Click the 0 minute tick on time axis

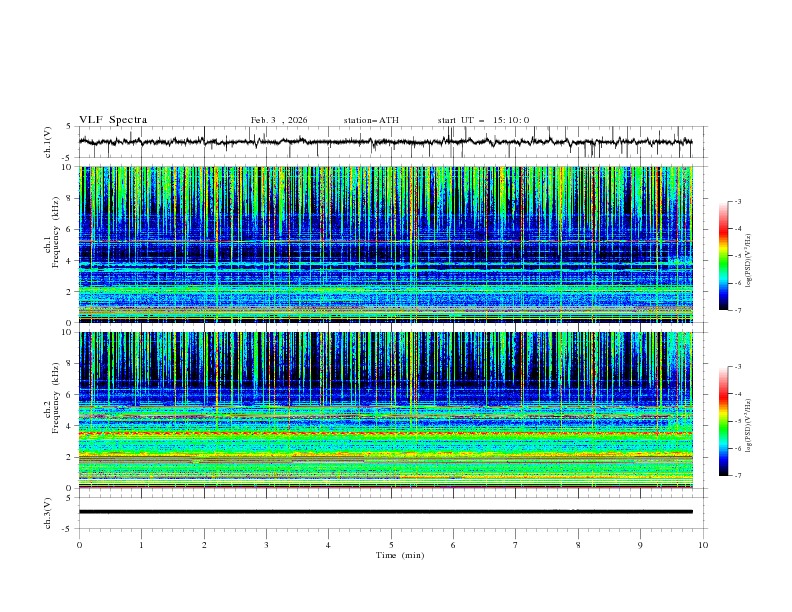79,544
